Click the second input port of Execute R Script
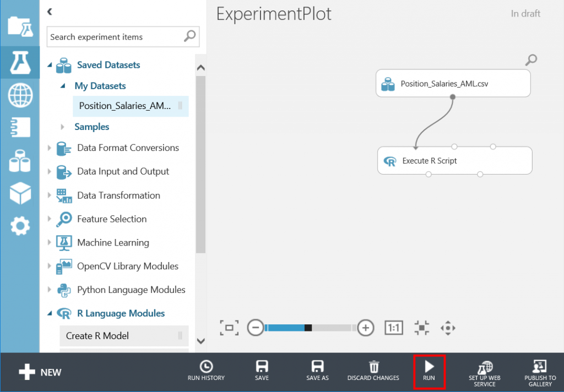 click(454, 147)
